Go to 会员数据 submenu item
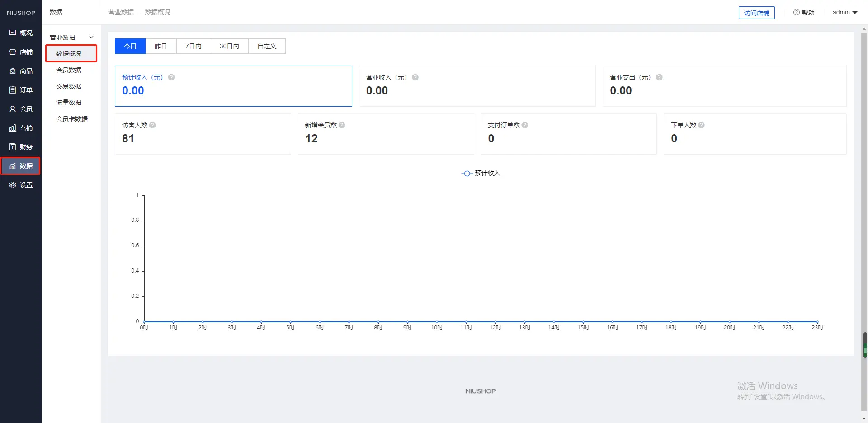 (x=69, y=70)
